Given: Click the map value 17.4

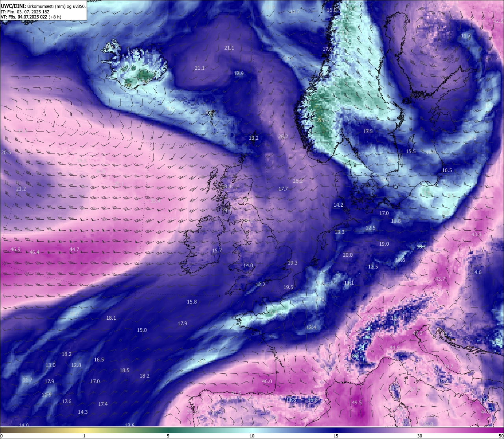Looking at the screenshot, I should [103, 404].
